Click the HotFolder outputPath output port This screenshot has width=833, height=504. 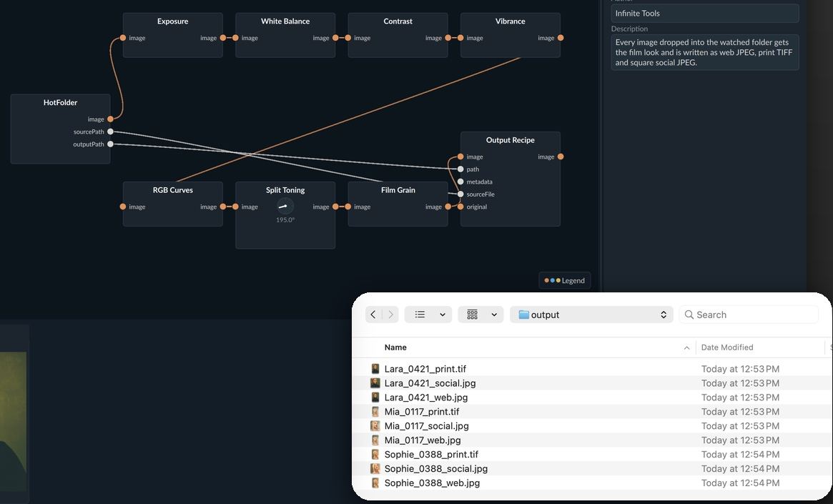pos(110,144)
